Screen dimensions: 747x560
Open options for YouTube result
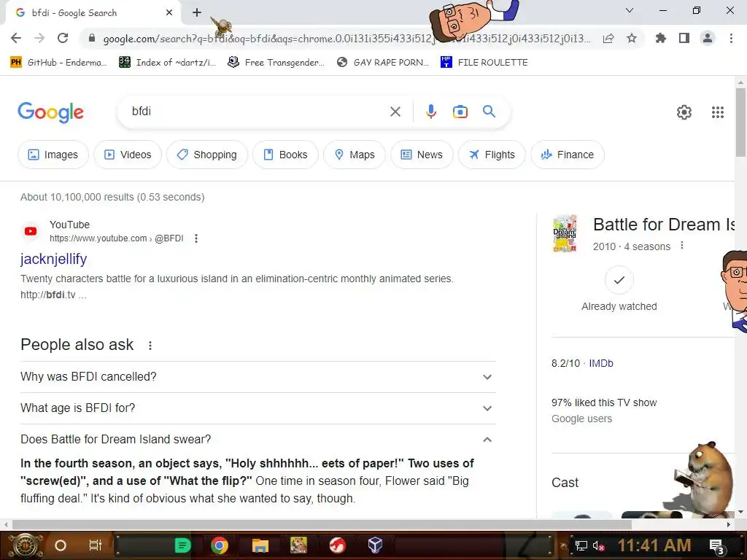[196, 238]
